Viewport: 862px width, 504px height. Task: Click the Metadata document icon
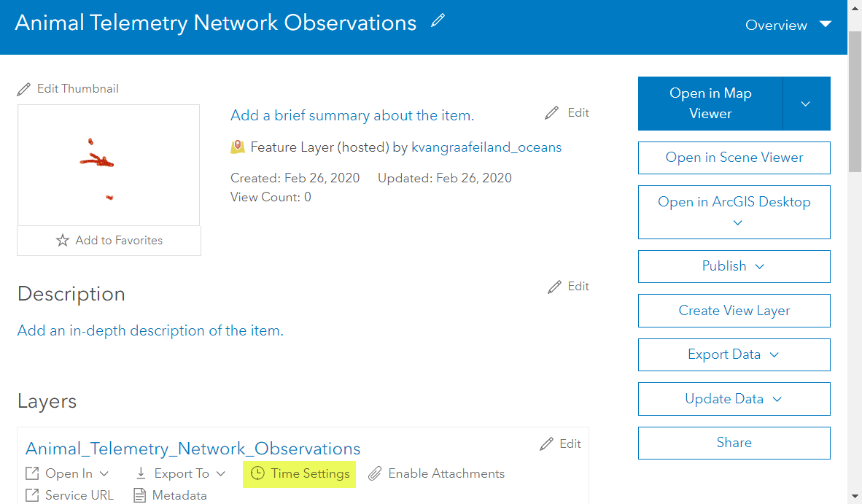(x=140, y=495)
